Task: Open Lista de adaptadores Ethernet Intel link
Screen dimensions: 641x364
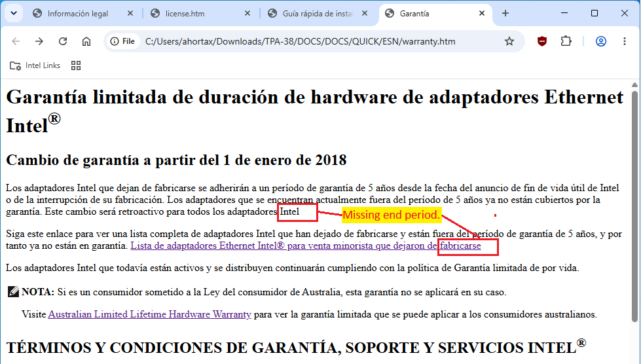Action: click(305, 246)
